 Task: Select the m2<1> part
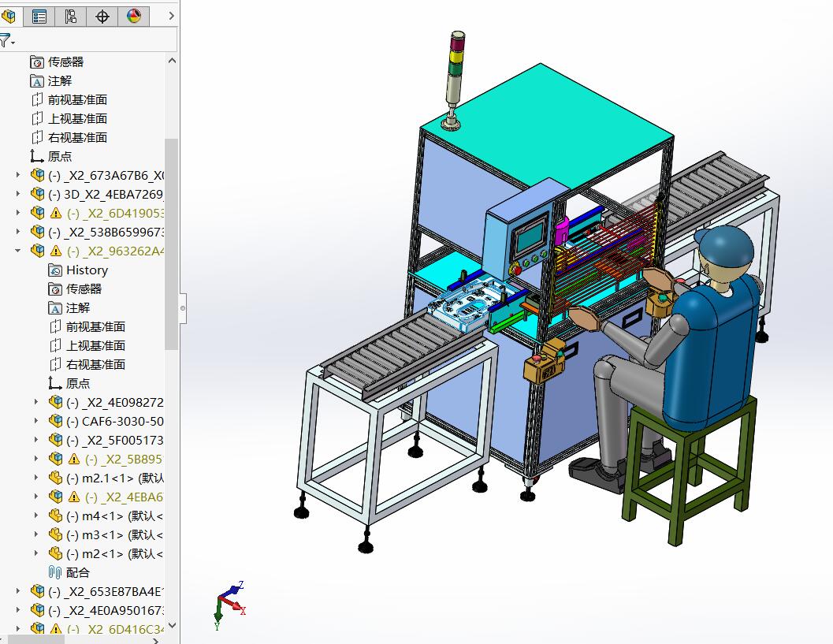[106, 553]
